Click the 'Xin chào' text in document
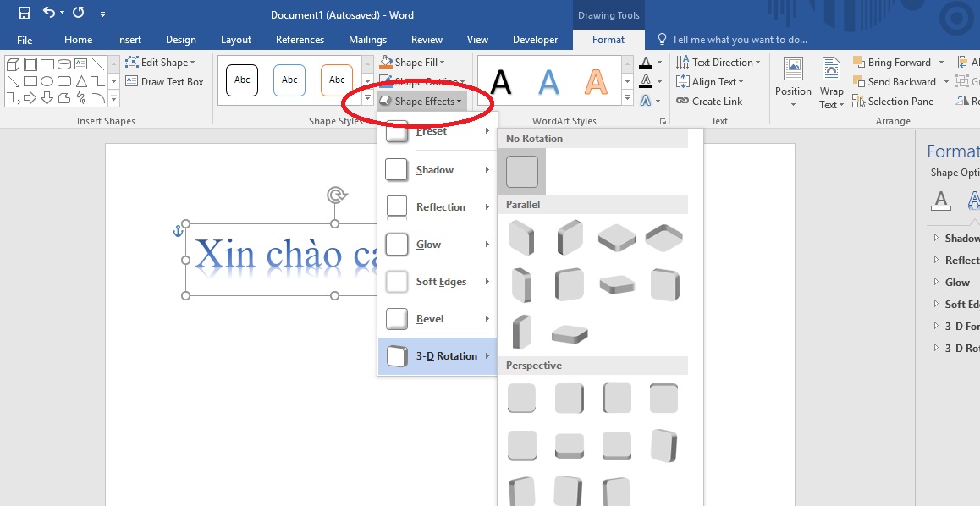The height and width of the screenshot is (506, 980). [268, 254]
